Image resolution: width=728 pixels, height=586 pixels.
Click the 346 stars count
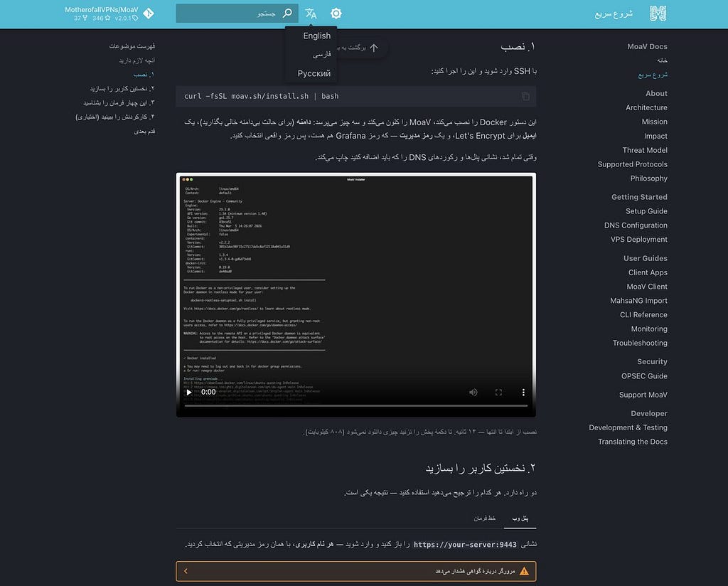click(x=101, y=18)
